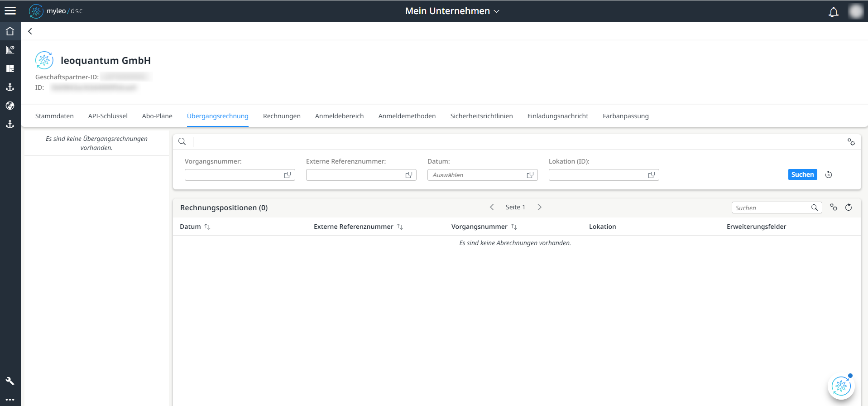
Task: Click the leoquantum GmbH heading
Action: coord(106,60)
